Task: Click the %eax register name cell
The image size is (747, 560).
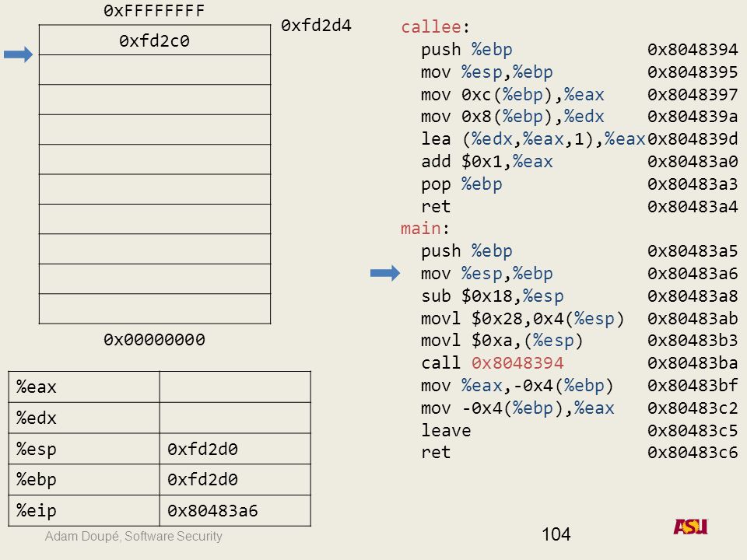Action: pos(84,387)
